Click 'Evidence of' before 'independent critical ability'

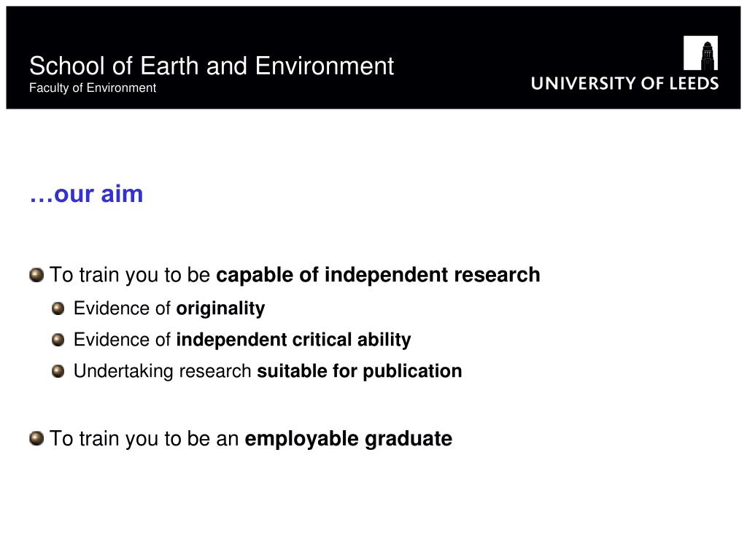tap(122, 340)
